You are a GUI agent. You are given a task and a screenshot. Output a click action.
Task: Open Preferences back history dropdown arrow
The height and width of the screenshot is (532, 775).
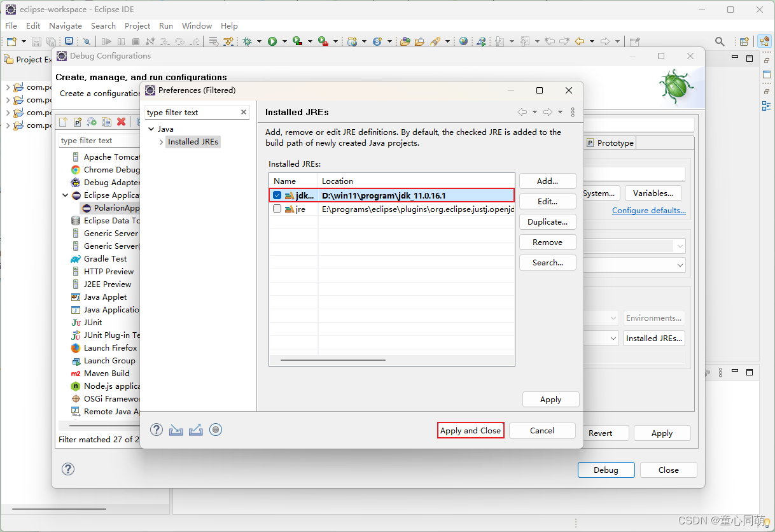pyautogui.click(x=534, y=112)
